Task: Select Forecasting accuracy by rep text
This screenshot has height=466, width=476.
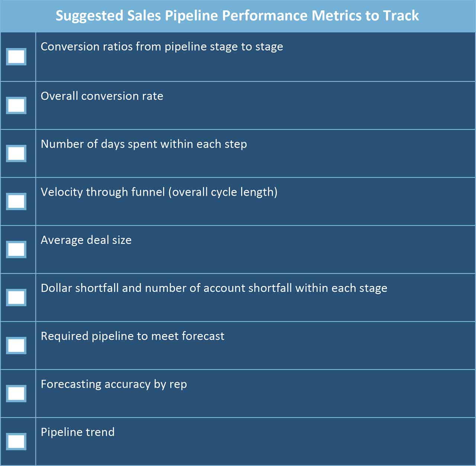Action: [x=113, y=384]
